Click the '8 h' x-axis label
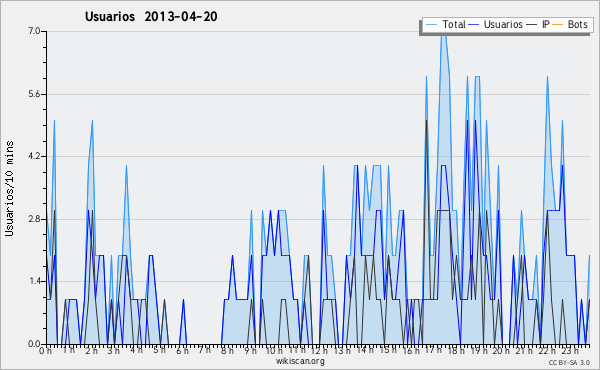This screenshot has width=600, height=370. [x=227, y=350]
